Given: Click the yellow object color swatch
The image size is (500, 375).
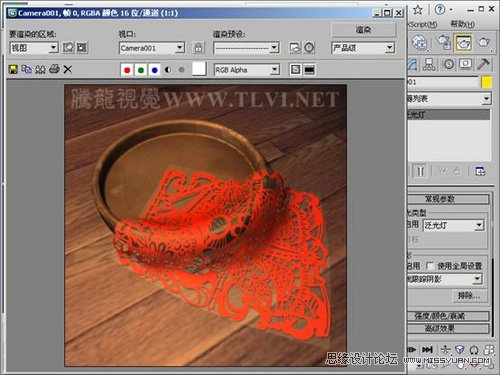Looking at the screenshot, I should 487,82.
